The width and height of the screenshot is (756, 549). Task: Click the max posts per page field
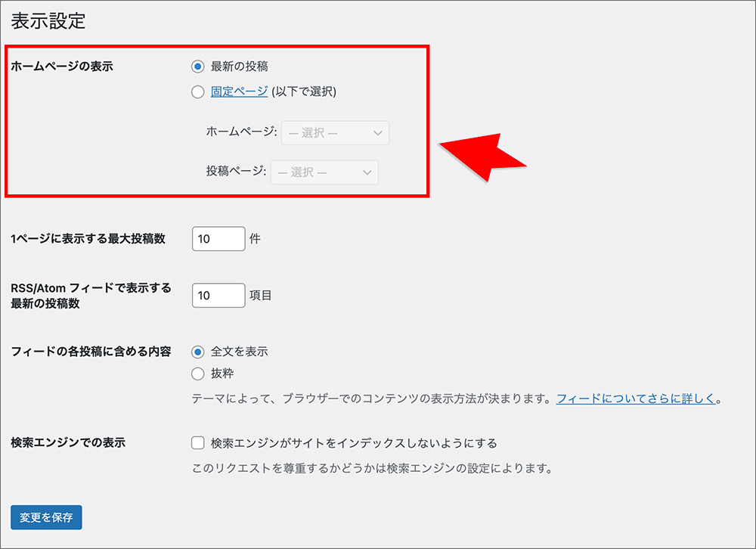(218, 239)
